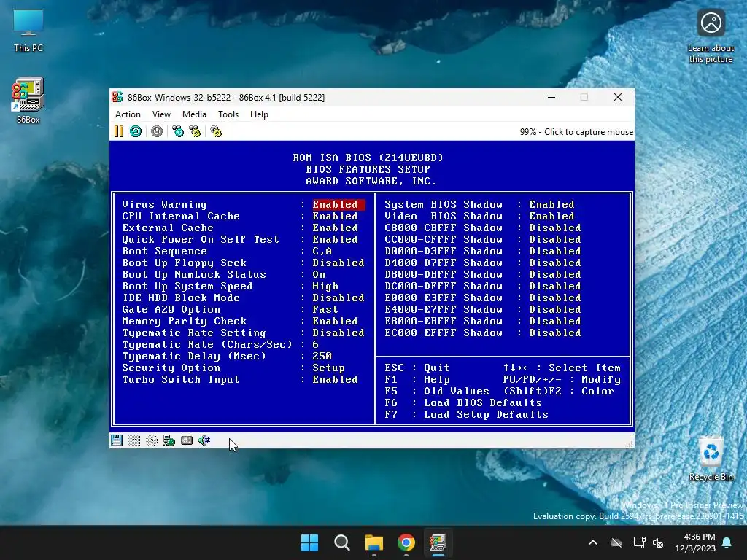Click the 'Learn about this picture' desktop icon
This screenshot has width=747, height=560.
[x=711, y=37]
